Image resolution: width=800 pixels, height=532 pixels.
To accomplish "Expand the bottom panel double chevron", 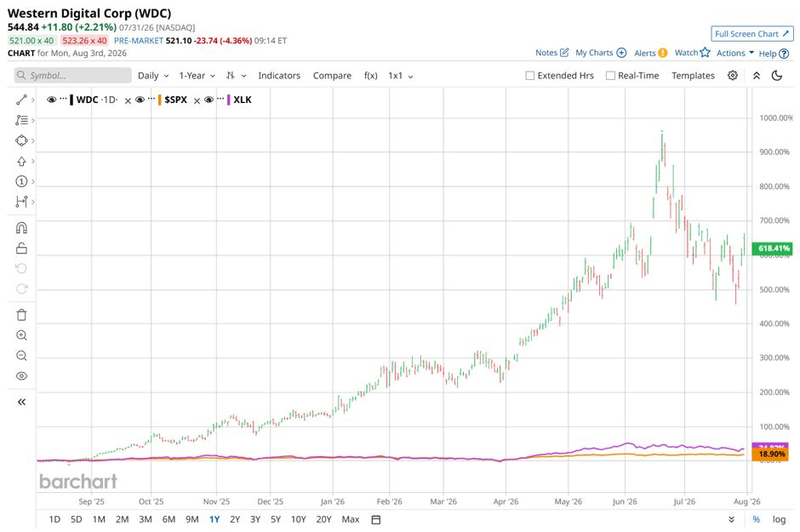I will coord(732,520).
